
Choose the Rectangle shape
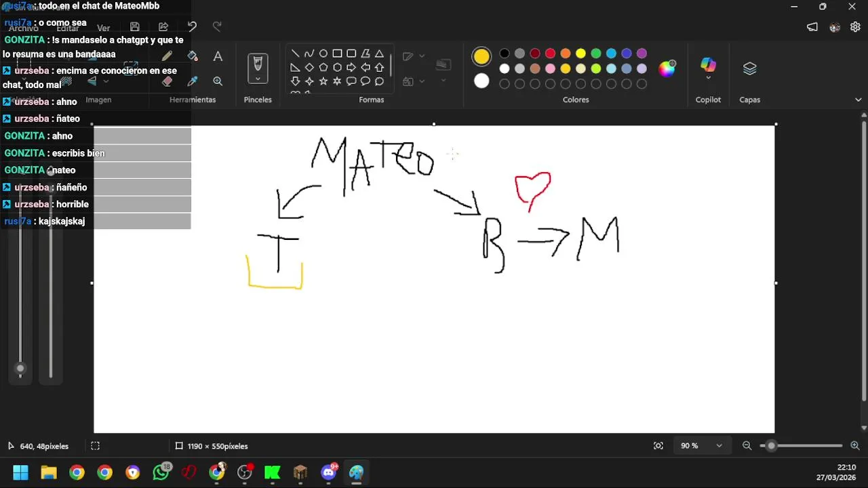337,54
